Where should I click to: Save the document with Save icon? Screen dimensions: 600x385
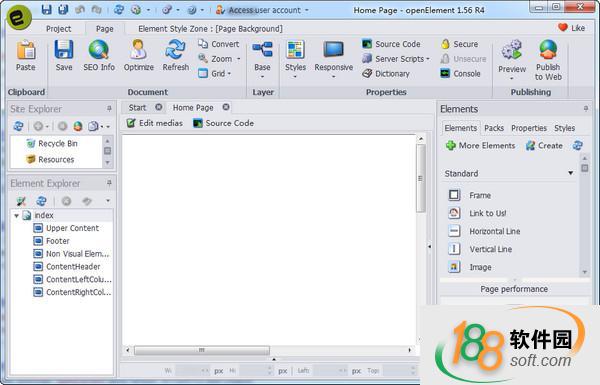(64, 56)
